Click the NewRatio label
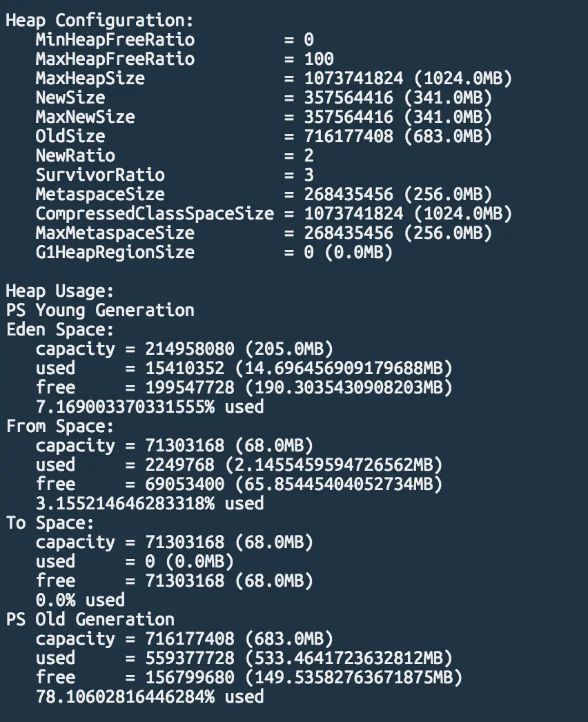This screenshot has height=722, width=588. (75, 155)
